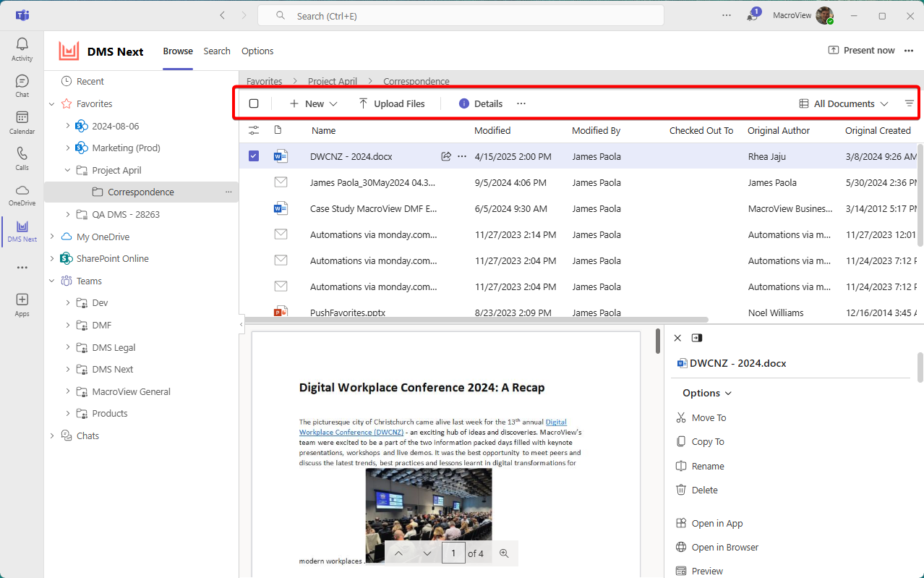Navigate to Project April breadcrumb
The height and width of the screenshot is (578, 924).
pyautogui.click(x=333, y=82)
